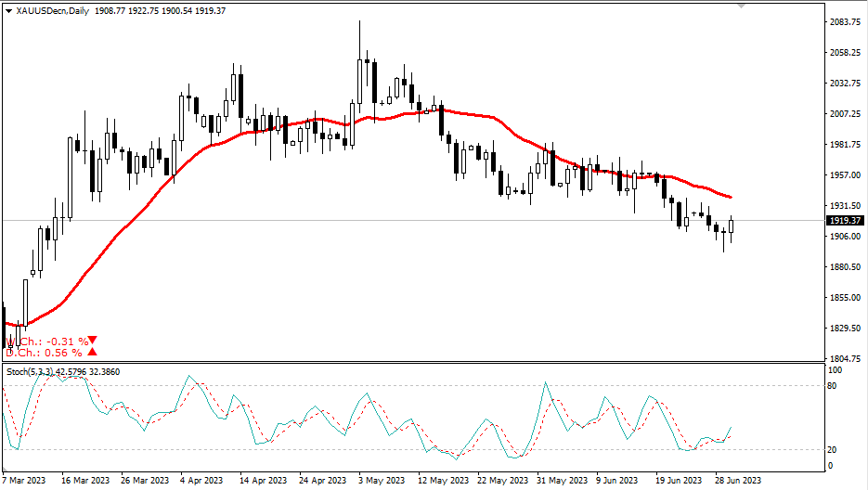Click the 7 Mar 2023 date label
Image resolution: width=868 pixels, height=490 pixels.
coord(23,481)
